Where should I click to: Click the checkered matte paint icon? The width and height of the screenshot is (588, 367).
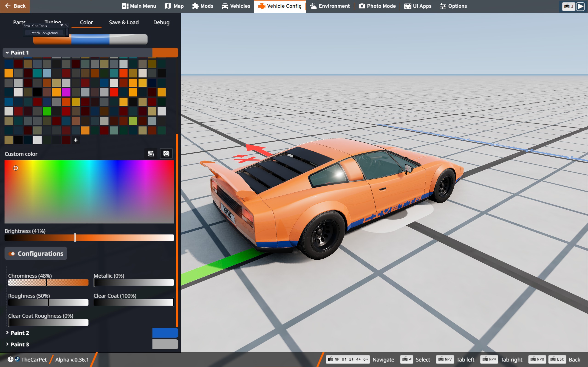(151, 154)
